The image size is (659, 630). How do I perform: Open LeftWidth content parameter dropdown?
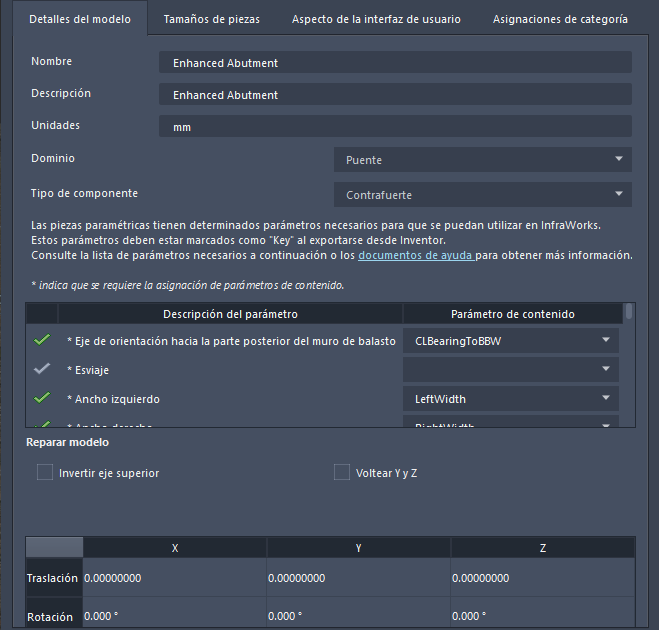tap(511, 399)
